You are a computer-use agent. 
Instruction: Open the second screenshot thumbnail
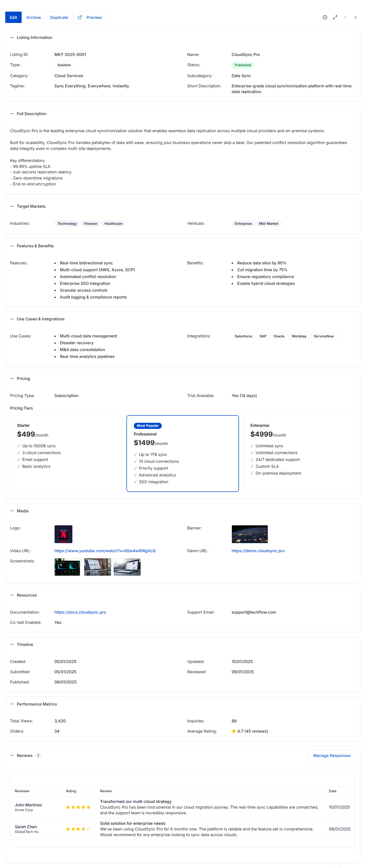pyautogui.click(x=97, y=567)
